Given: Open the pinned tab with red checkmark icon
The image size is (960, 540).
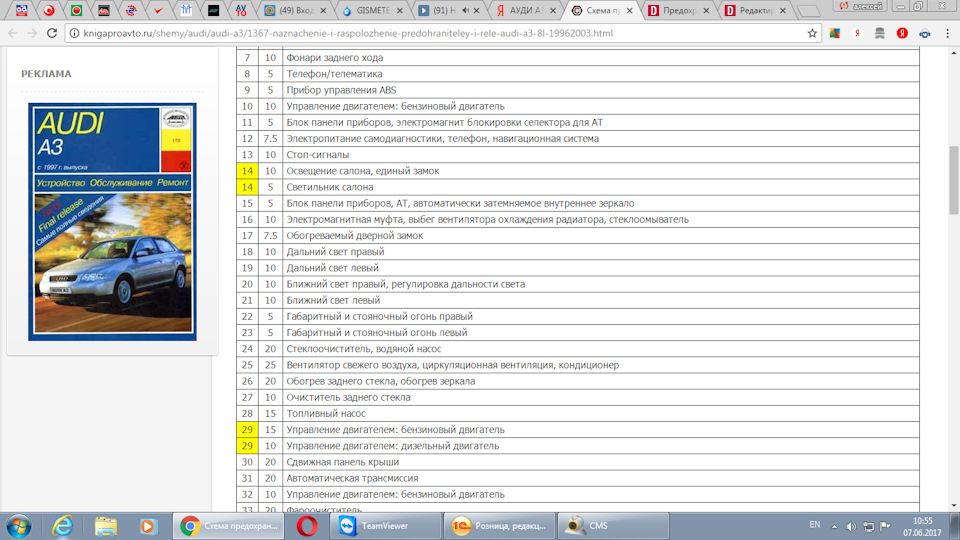Looking at the screenshot, I should [159, 10].
